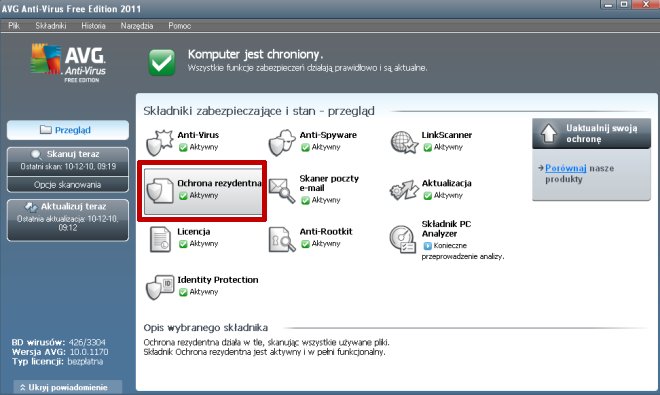The image size is (660, 395).
Task: Click the Opis wybranego składnika heading
Action: tap(206, 328)
